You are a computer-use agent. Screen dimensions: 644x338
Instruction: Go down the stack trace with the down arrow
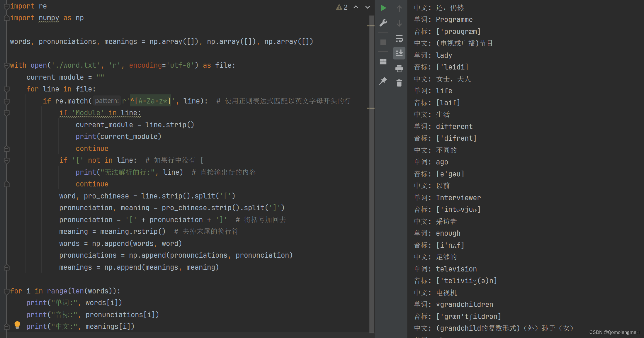tap(399, 23)
